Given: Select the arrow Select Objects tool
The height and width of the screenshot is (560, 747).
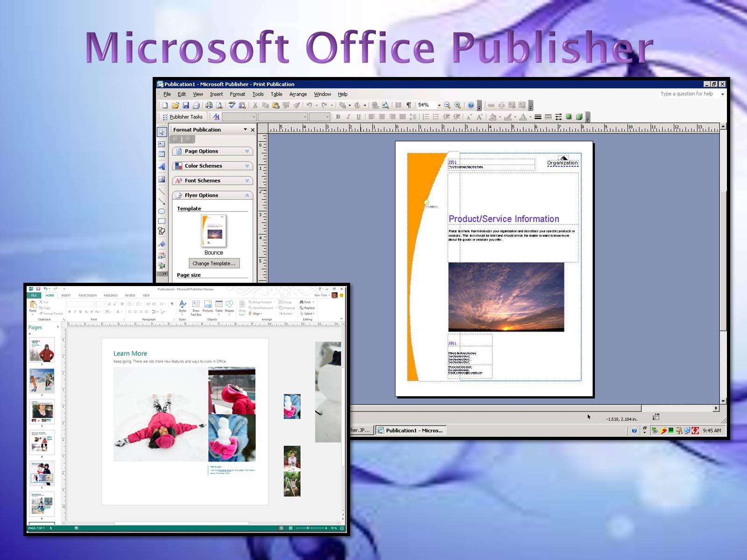Looking at the screenshot, I should pyautogui.click(x=162, y=133).
